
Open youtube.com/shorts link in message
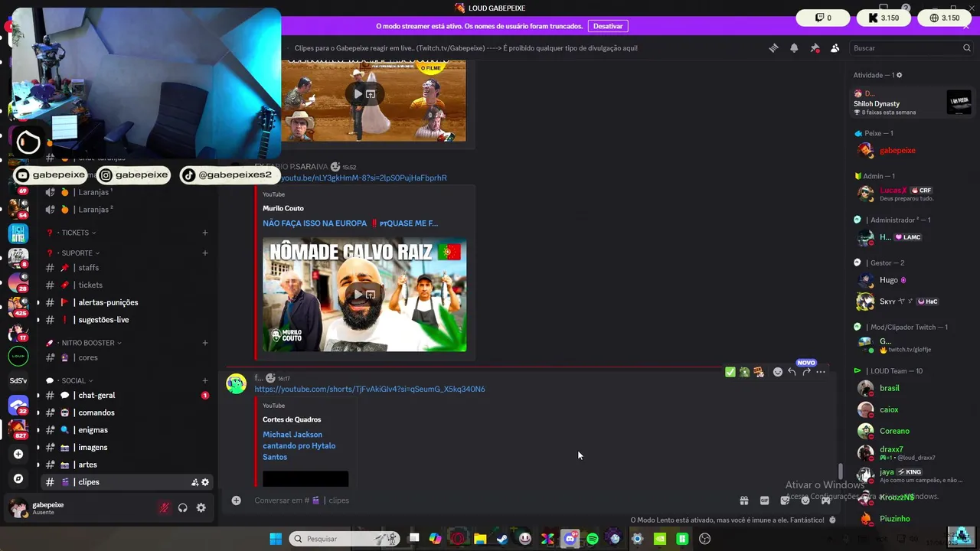pos(370,389)
